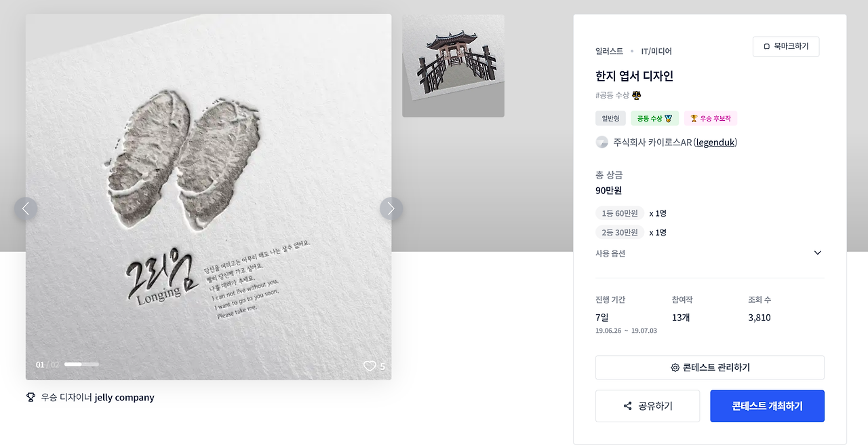Select the IT/미디어 category label
Viewport: 868px width, 446px height.
656,51
